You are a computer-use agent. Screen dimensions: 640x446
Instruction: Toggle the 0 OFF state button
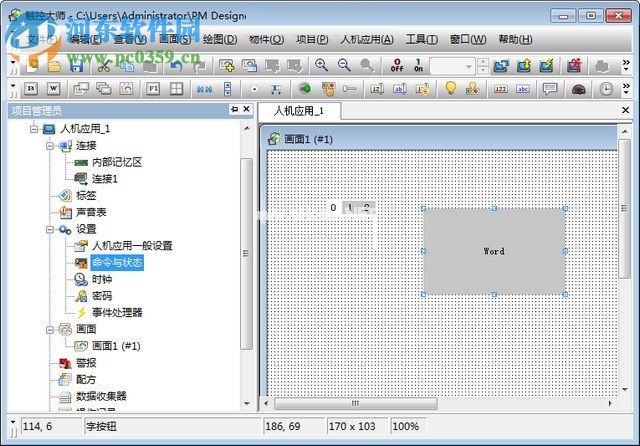pos(397,65)
